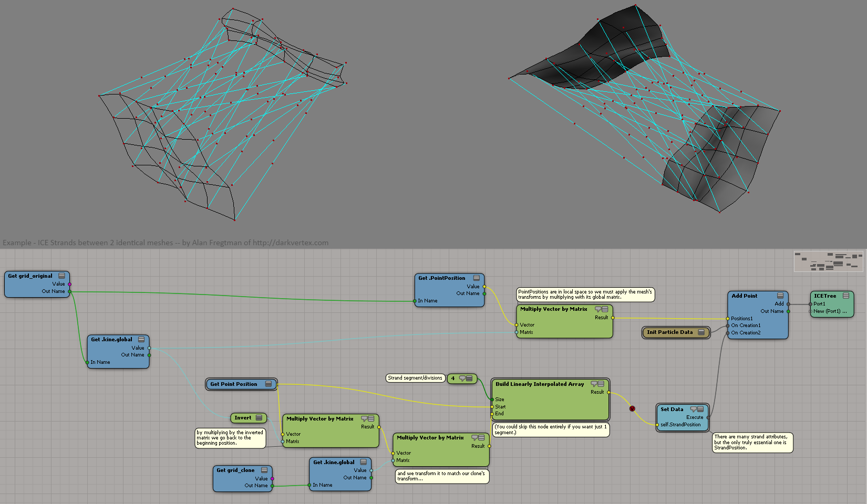Click the icon on Init Particle Data node

click(701, 332)
